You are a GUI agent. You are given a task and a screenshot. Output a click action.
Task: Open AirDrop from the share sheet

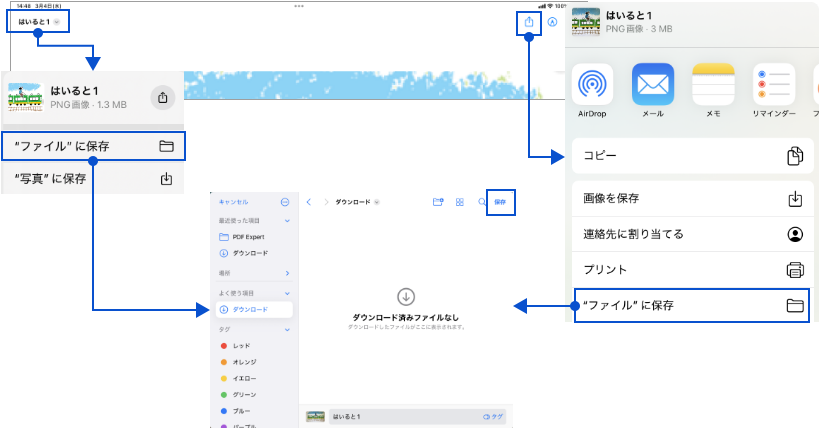[592, 85]
